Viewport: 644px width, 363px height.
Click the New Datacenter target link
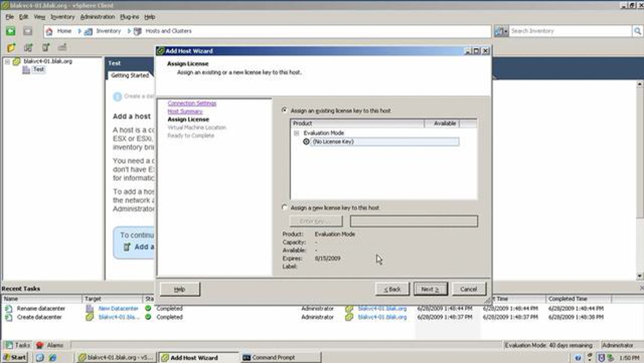118,309
